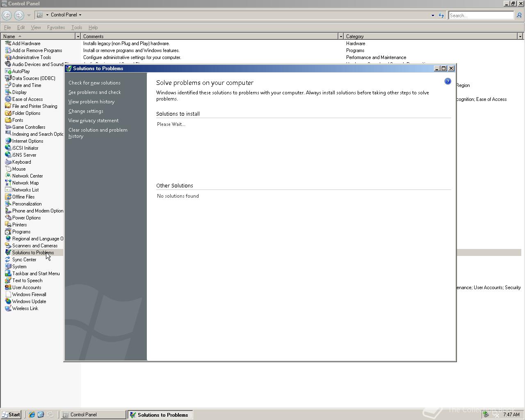Open the Edit menu

21,27
